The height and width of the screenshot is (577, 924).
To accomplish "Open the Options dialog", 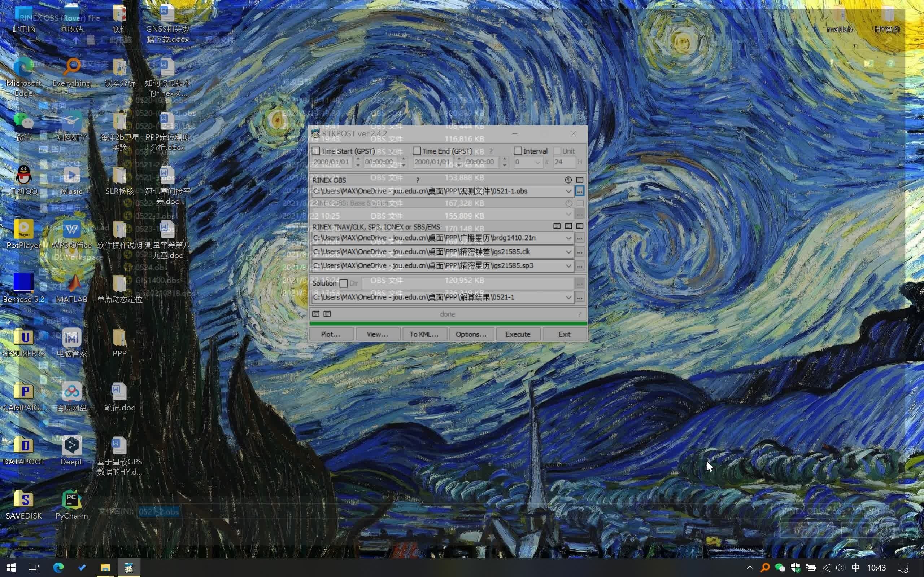I will pyautogui.click(x=471, y=334).
